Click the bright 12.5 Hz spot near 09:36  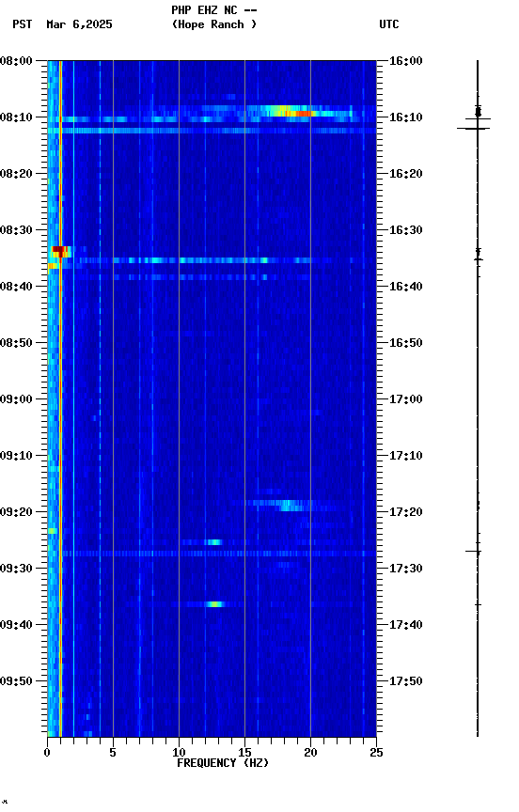(x=214, y=603)
